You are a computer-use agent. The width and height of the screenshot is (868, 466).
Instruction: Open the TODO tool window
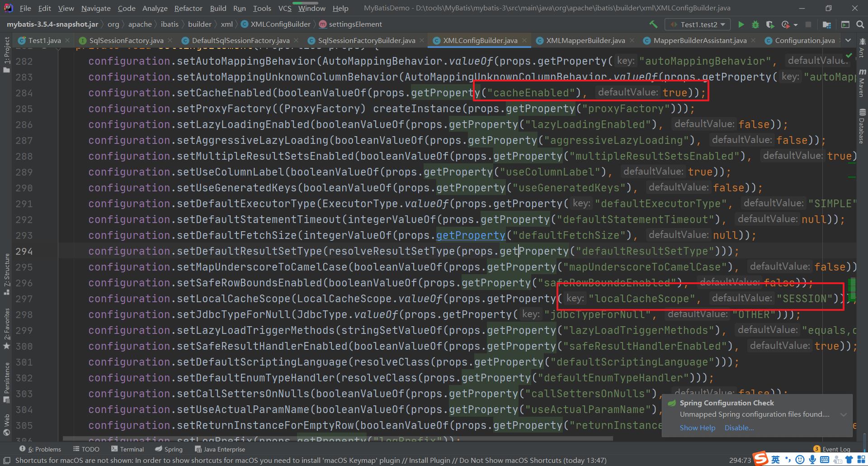tap(86, 449)
